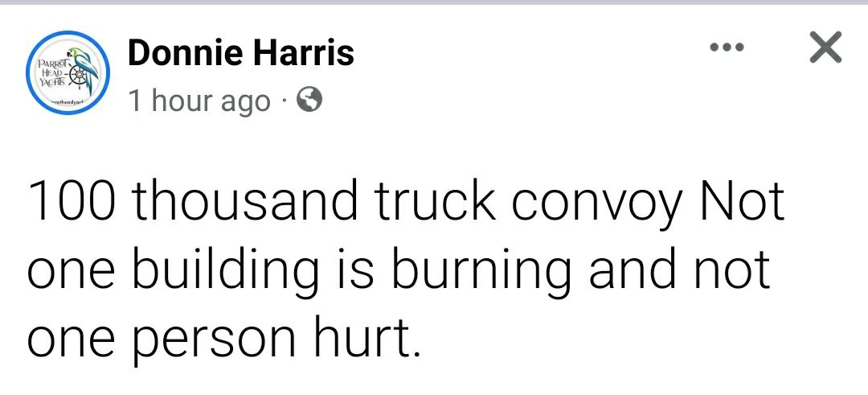Open the post permalink via "1 hour ago"

tap(199, 101)
